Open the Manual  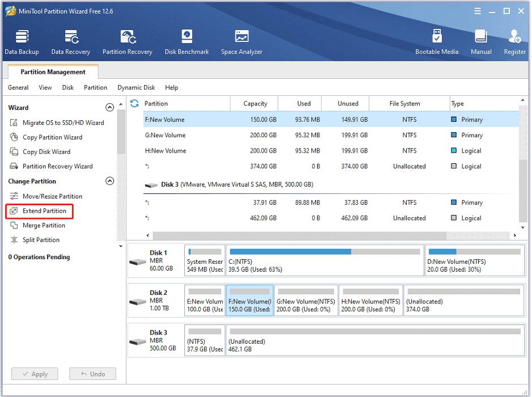pos(481,42)
